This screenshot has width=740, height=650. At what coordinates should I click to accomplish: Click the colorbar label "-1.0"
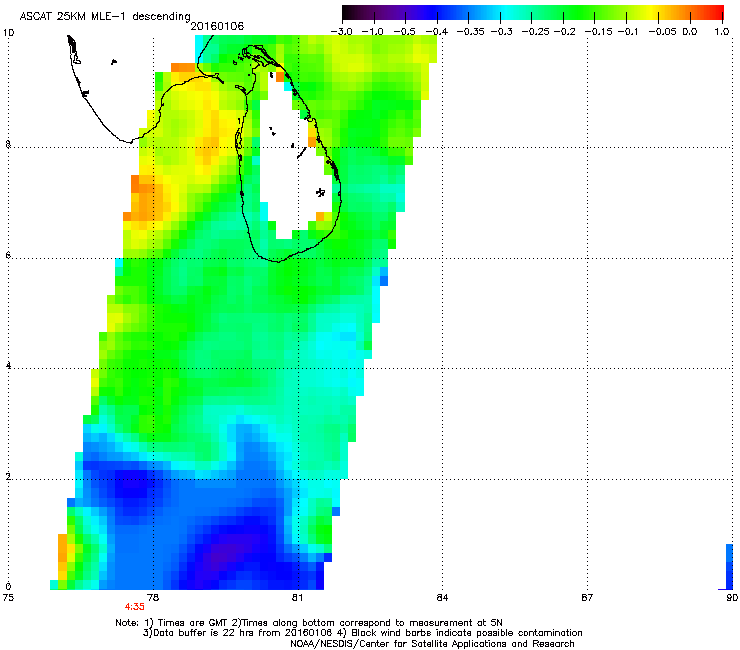pos(373,32)
